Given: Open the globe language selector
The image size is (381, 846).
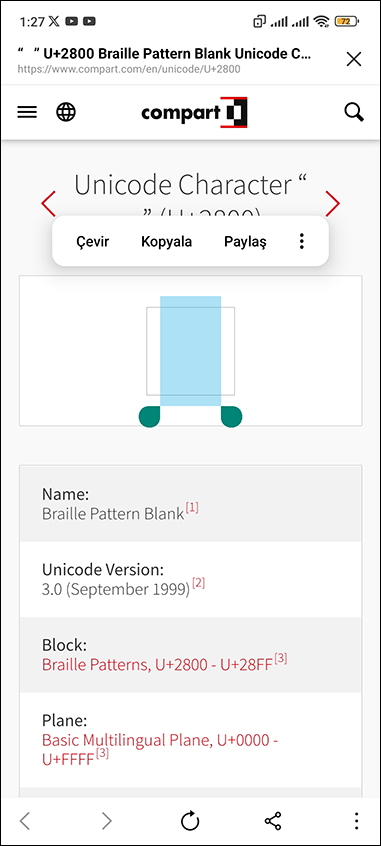Looking at the screenshot, I should (x=66, y=112).
